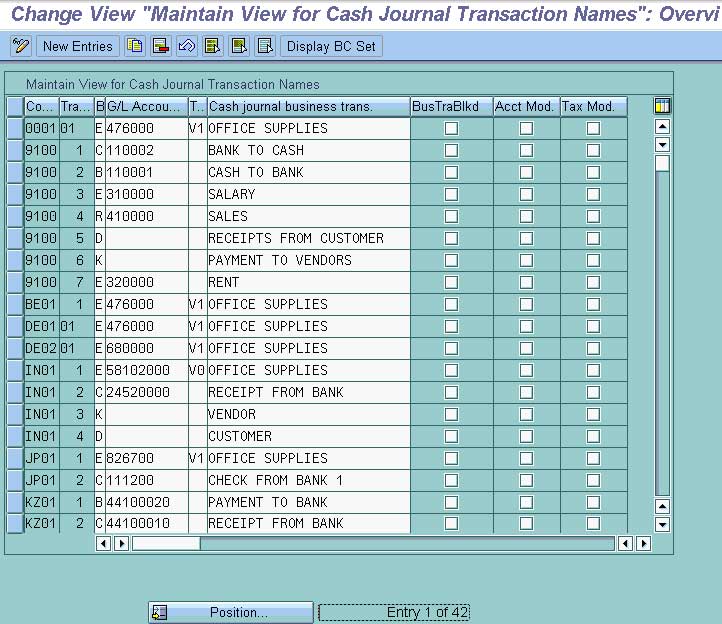Viewport: 722px width, 624px height.
Task: Select the select-all corner box in table header
Action: point(15,106)
